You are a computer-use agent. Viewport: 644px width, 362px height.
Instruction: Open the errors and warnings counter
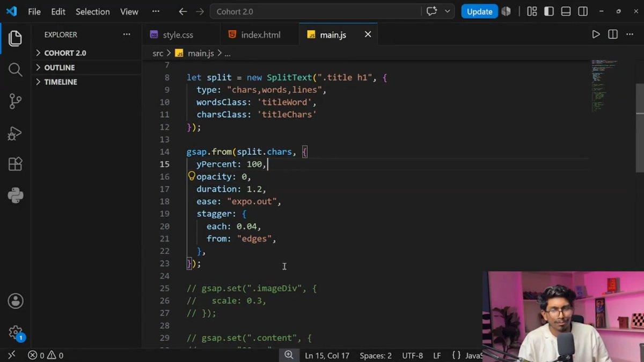coord(46,356)
